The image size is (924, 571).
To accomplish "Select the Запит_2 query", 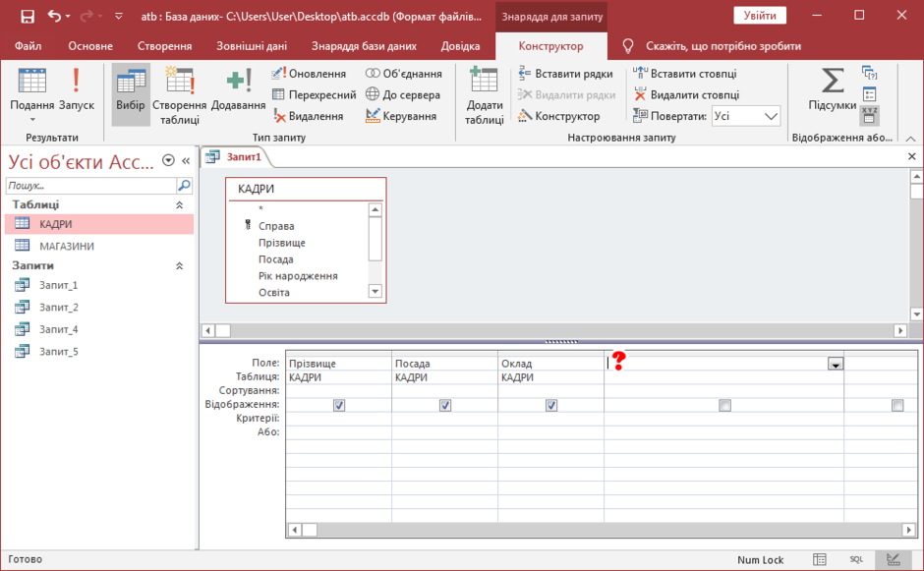I will tap(99, 307).
